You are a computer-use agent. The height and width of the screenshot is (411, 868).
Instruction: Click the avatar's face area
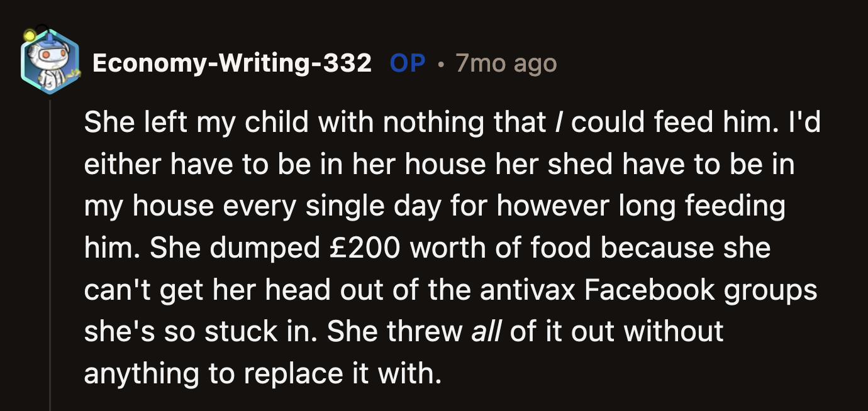click(50, 55)
